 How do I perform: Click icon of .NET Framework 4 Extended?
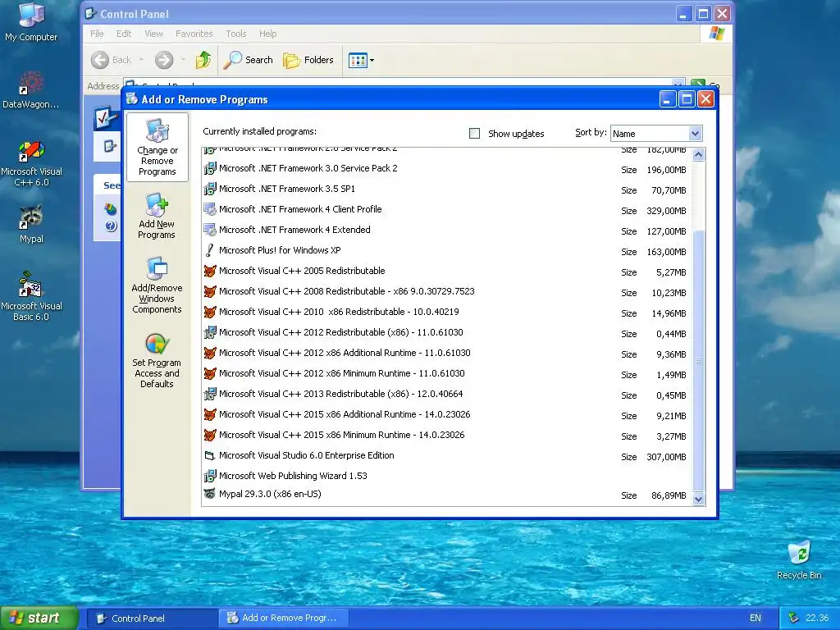pyautogui.click(x=210, y=231)
